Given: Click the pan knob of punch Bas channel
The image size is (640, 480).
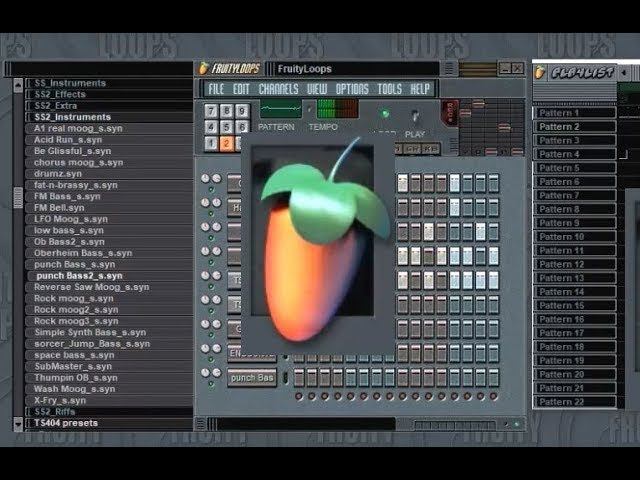Looking at the screenshot, I should pyautogui.click(x=205, y=373).
